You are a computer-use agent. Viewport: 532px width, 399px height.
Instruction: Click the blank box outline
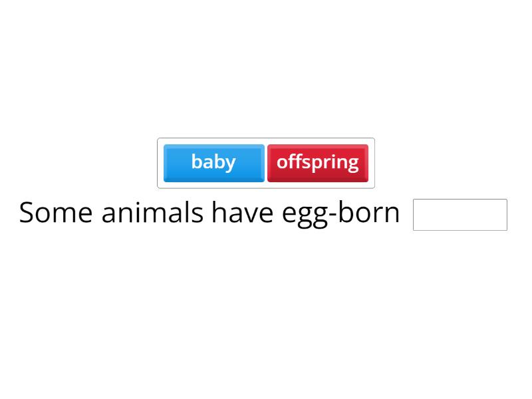(x=460, y=200)
